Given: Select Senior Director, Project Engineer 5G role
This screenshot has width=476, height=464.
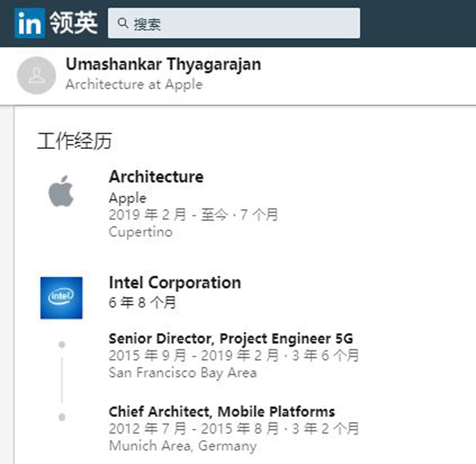Looking at the screenshot, I should 231,339.
